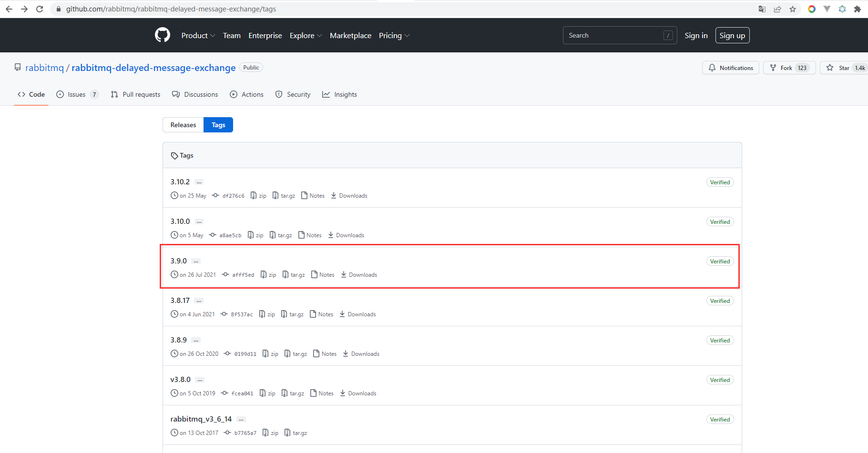Screen dimensions: 868x453
Task: Open the GitHub home logo
Action: 163,35
